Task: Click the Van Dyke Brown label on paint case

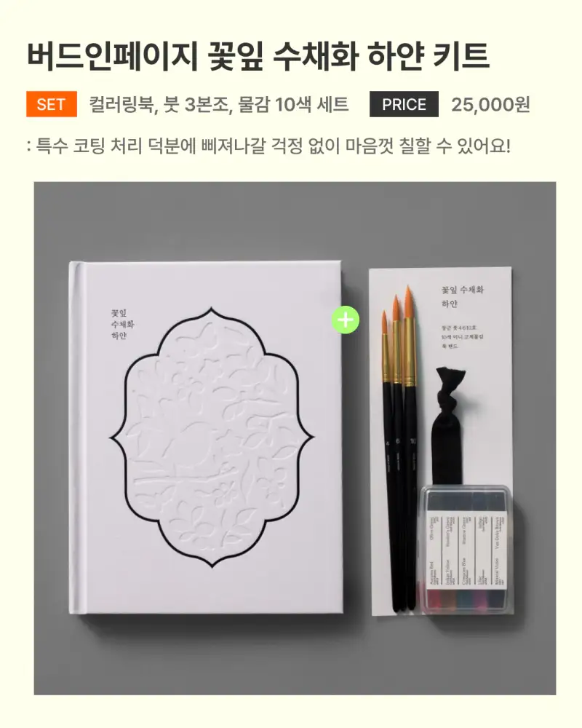Action: coord(498,533)
